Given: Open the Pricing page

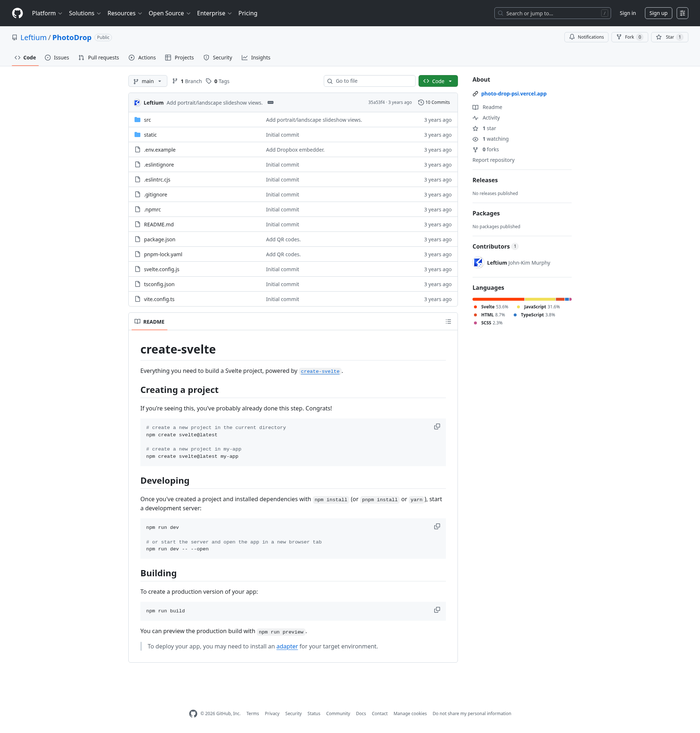Looking at the screenshot, I should [x=248, y=13].
